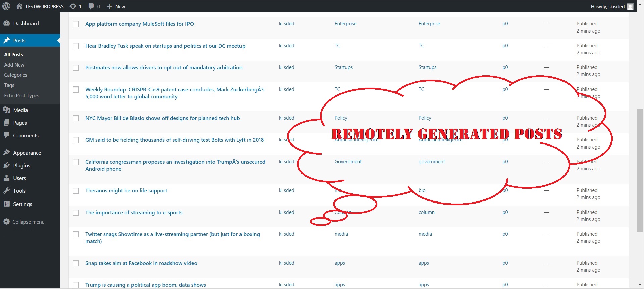
Task: Click the Comments speech bubble icon in sidebar
Action: (6, 135)
